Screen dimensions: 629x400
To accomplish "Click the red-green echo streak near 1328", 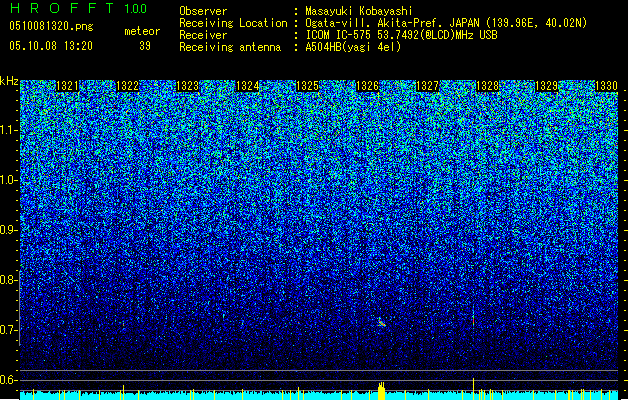I will pos(473,319).
